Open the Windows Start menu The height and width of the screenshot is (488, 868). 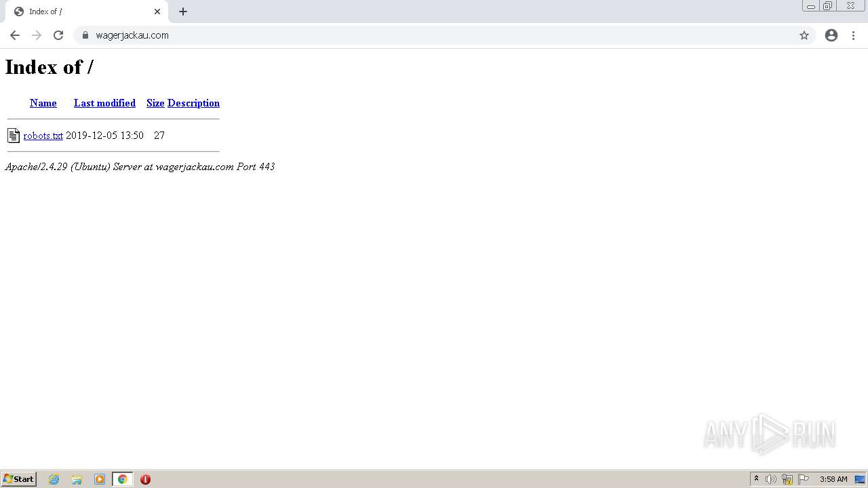19,479
